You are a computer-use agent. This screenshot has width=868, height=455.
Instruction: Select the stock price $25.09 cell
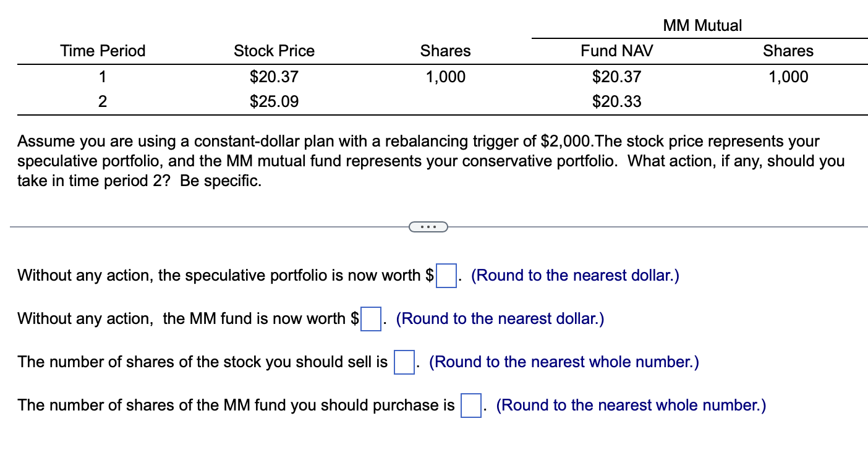tap(274, 101)
